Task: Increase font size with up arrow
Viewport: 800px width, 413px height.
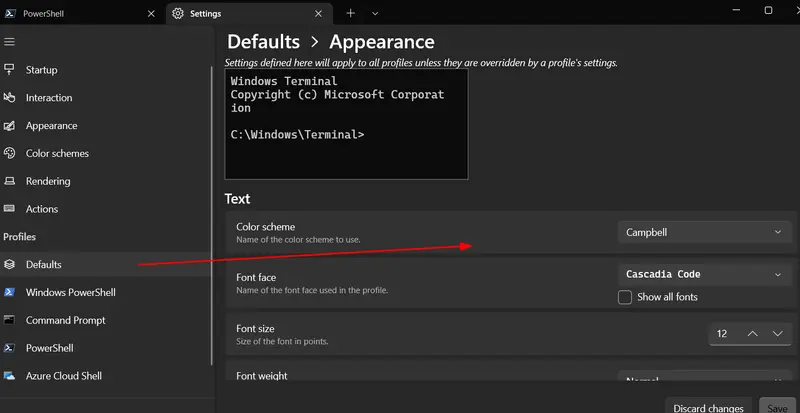Action: click(753, 333)
